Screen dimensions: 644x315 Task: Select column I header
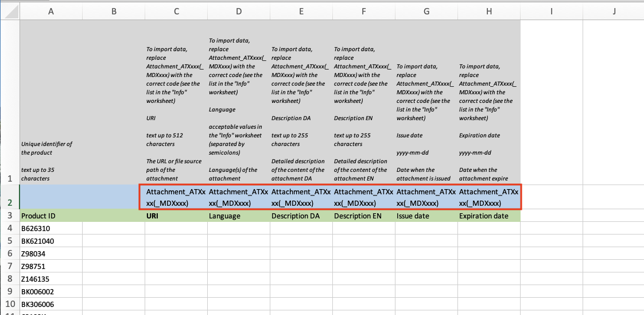click(552, 12)
